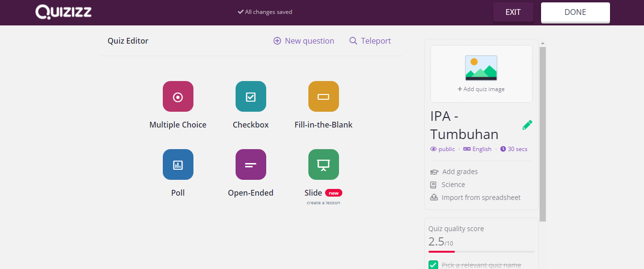Add a New question
Screen dimensions: 644x269
pyautogui.click(x=304, y=41)
